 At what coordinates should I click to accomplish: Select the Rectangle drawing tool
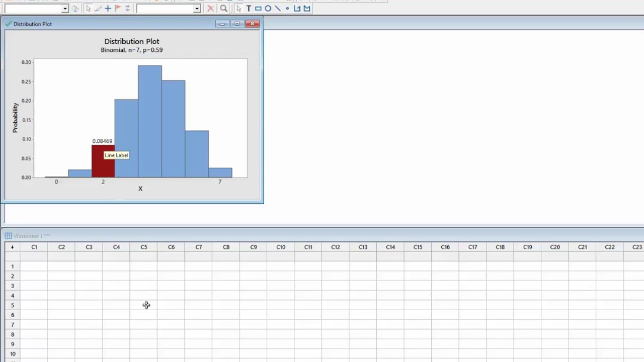258,9
